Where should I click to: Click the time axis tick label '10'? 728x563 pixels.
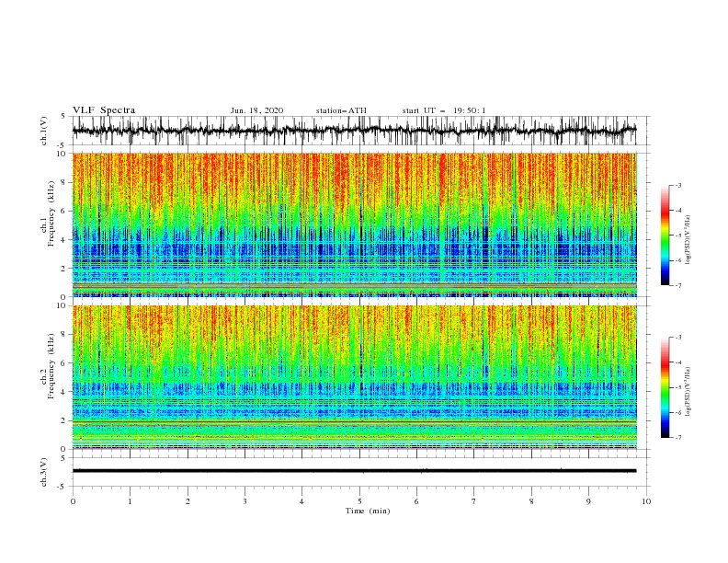pyautogui.click(x=646, y=501)
